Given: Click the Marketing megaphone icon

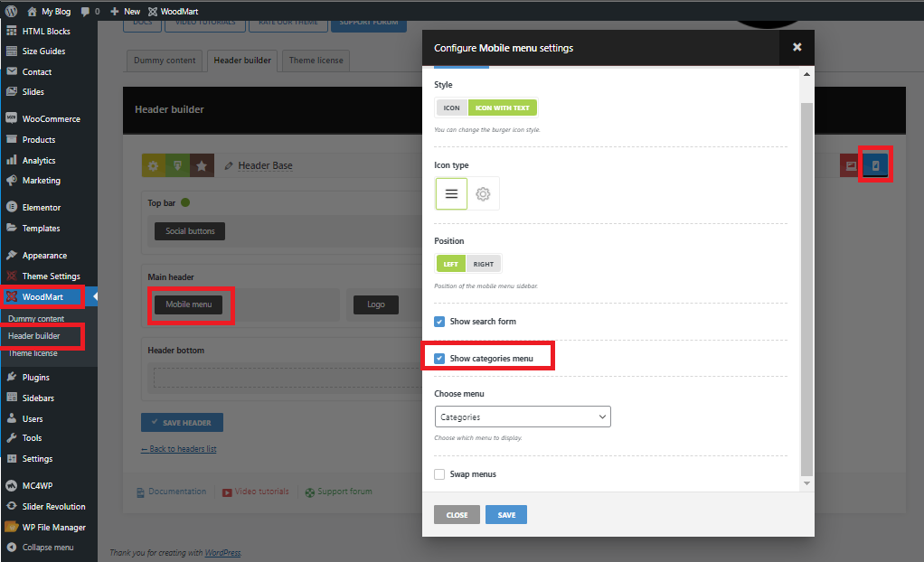Looking at the screenshot, I should pos(11,181).
